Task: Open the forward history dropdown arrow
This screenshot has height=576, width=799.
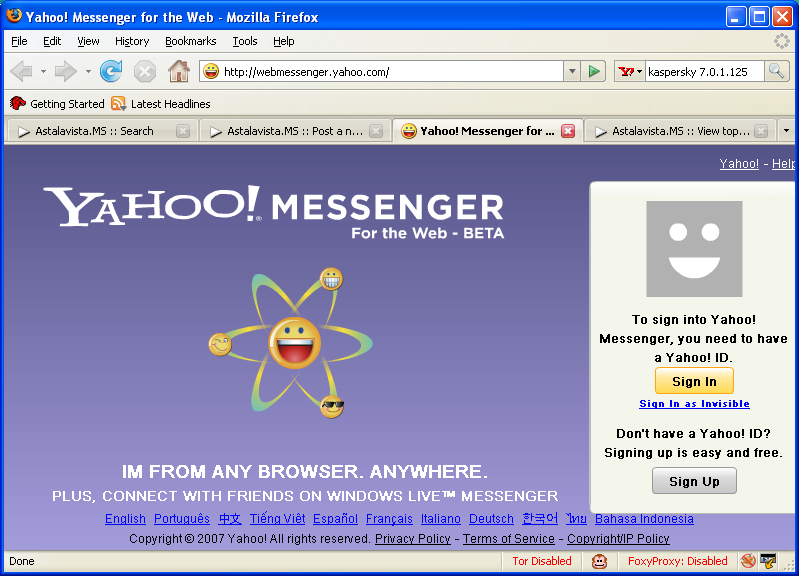Action: pyautogui.click(x=88, y=71)
